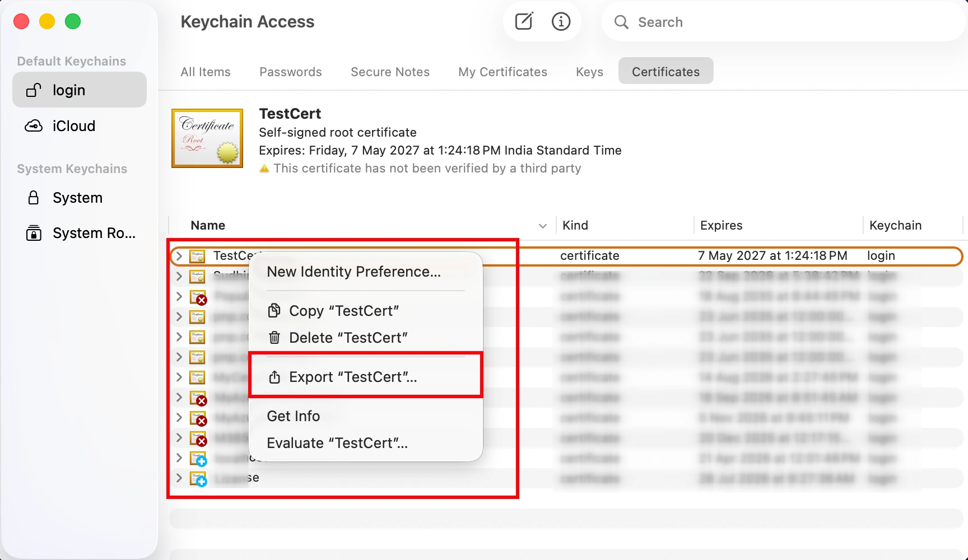Expand the row starting with "Sudhi"

(179, 276)
